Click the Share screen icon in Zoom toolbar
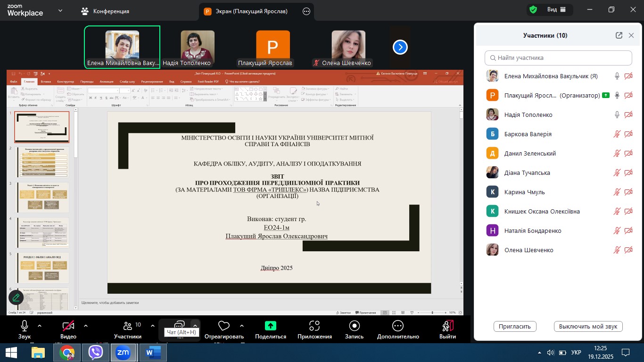Viewport: 644px width, 362px height. (271, 326)
